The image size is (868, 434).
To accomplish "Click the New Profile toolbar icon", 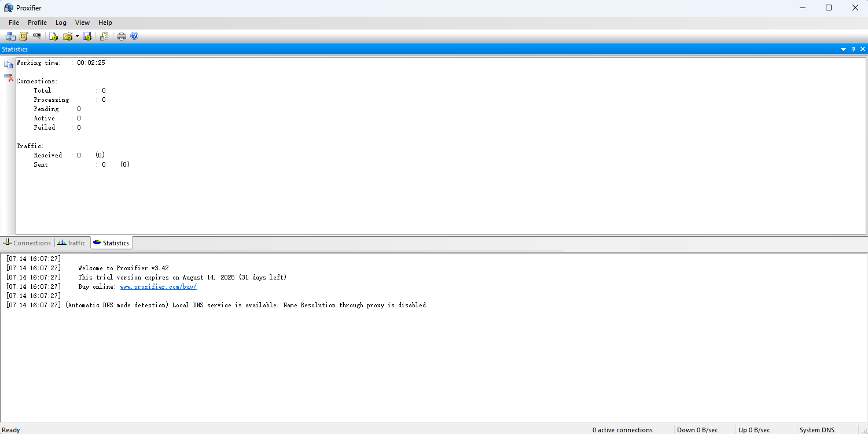I will click(x=53, y=36).
